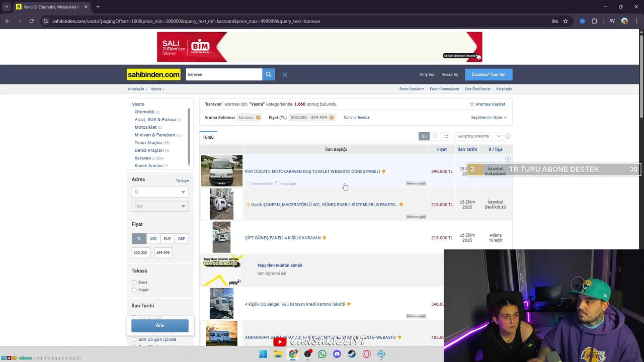The width and height of the screenshot is (644, 362).
Task: Select Son 15 gün içinde radio option
Action: (x=134, y=339)
